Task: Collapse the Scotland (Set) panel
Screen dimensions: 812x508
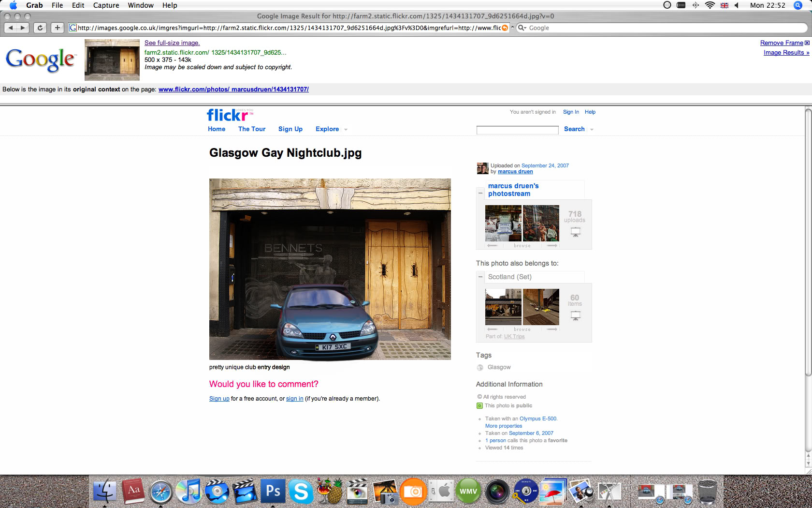Action: click(x=480, y=277)
